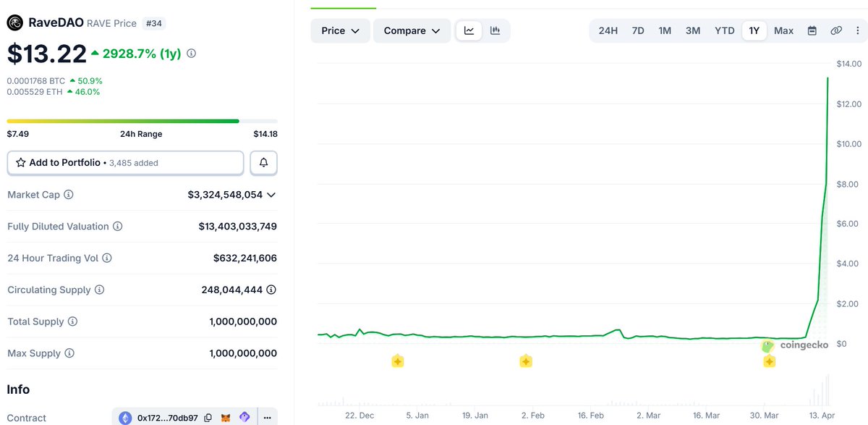
Task: Select the 3M time range
Action: pos(693,30)
